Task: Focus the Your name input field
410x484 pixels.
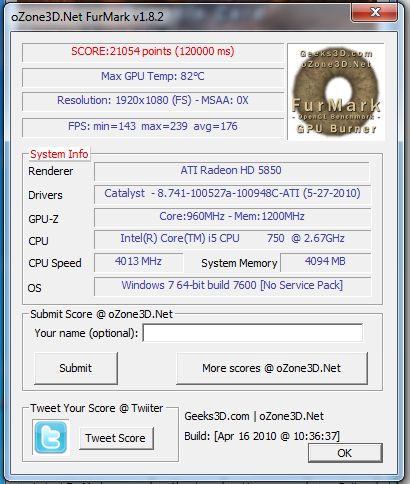Action: tap(253, 333)
